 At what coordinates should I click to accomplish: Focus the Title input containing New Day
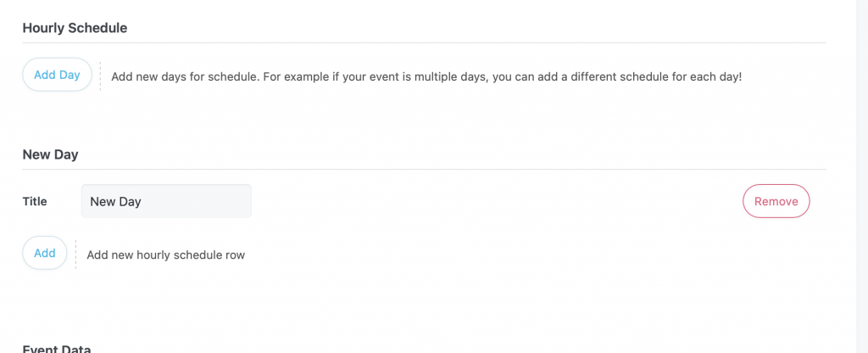point(166,201)
